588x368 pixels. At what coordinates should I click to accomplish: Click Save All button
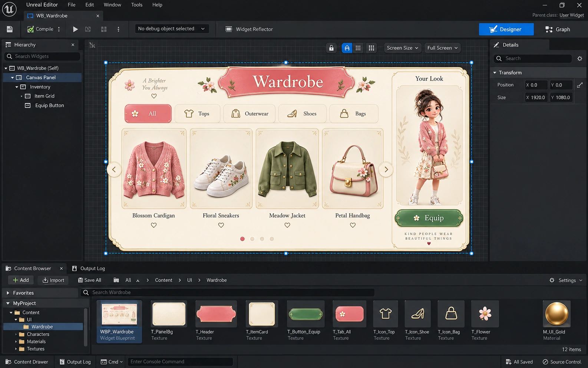pyautogui.click(x=89, y=280)
